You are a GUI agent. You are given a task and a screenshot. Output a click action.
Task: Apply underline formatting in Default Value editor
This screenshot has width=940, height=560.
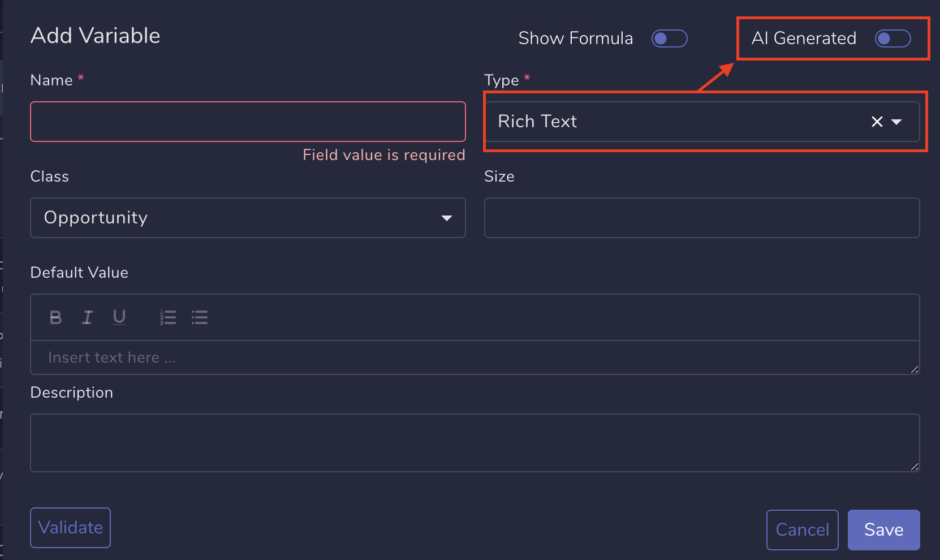point(119,317)
